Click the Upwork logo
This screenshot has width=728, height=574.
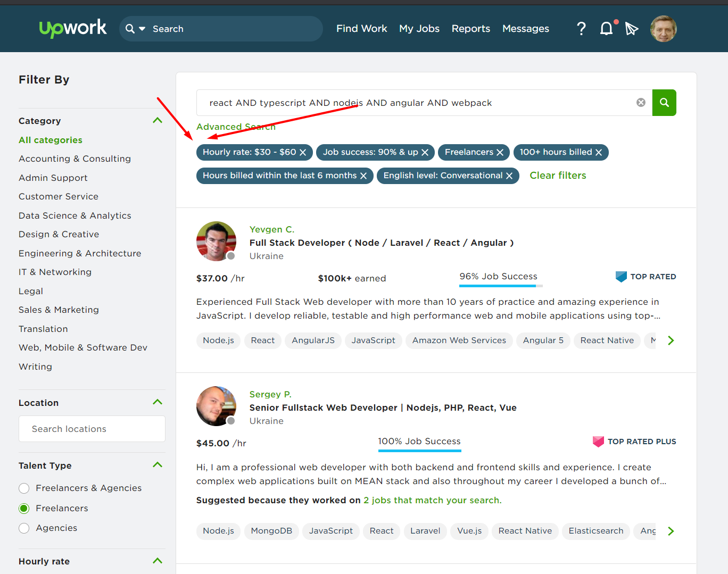click(73, 28)
